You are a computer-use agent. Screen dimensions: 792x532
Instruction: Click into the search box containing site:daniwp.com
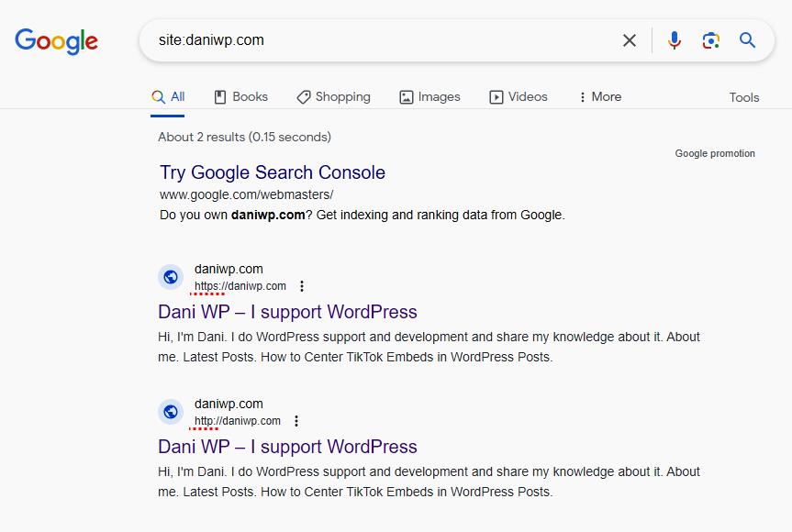click(x=385, y=40)
